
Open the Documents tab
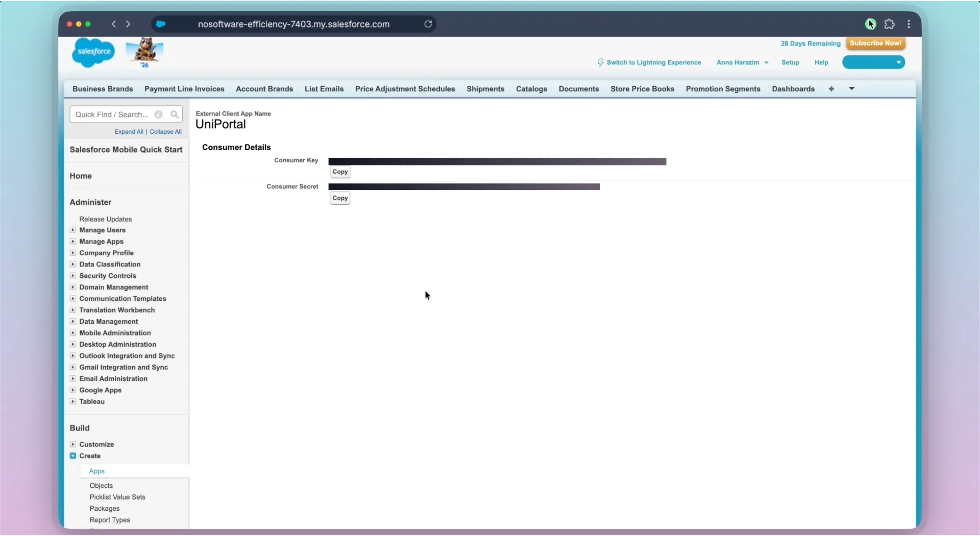click(x=579, y=89)
